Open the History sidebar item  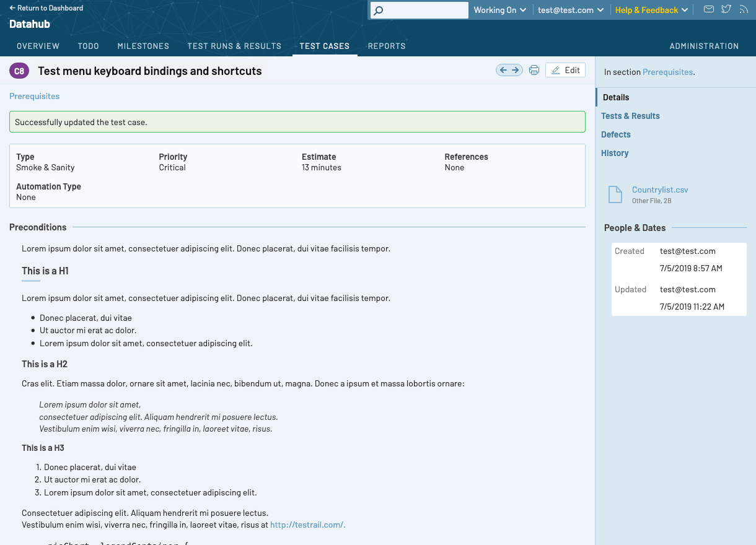tap(615, 153)
